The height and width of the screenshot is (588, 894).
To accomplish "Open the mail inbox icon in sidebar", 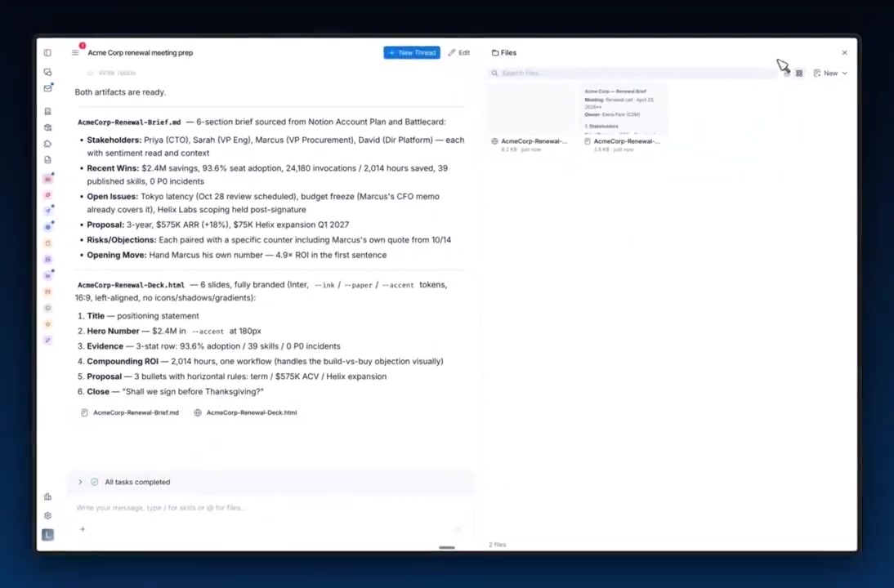I will 48,88.
